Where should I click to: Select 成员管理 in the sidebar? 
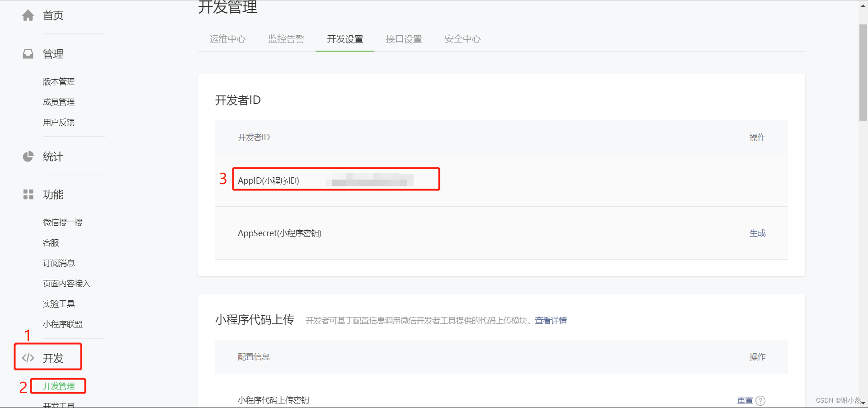click(59, 102)
